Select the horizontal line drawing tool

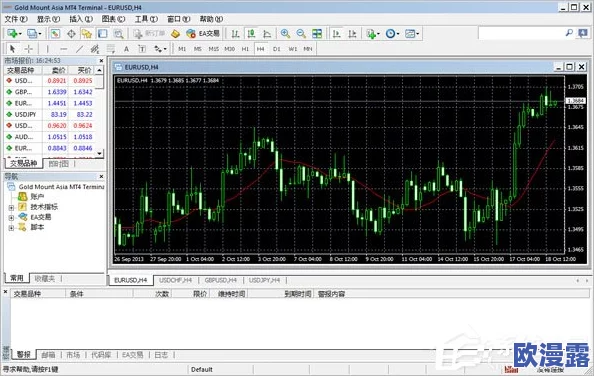(63, 49)
